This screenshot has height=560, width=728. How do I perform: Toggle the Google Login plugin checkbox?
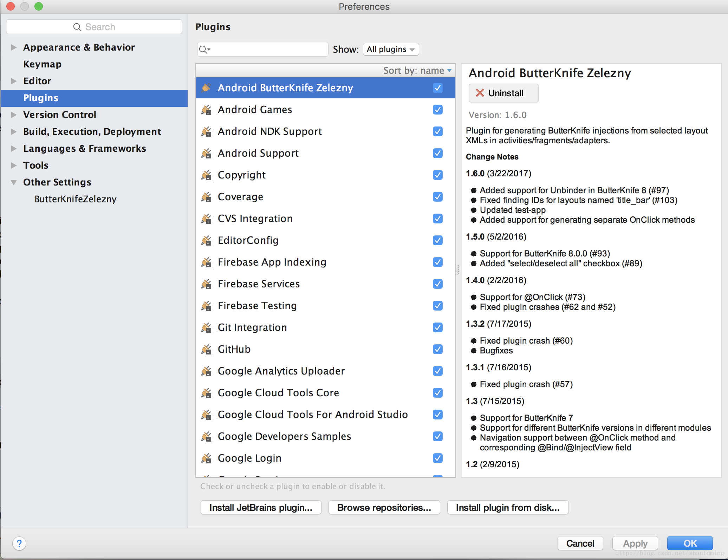tap(438, 458)
